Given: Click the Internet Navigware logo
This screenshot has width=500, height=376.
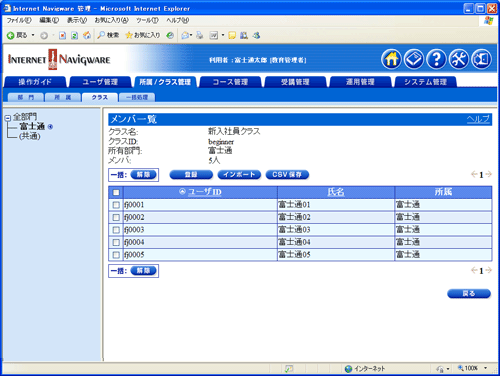Looking at the screenshot, I should (x=59, y=60).
